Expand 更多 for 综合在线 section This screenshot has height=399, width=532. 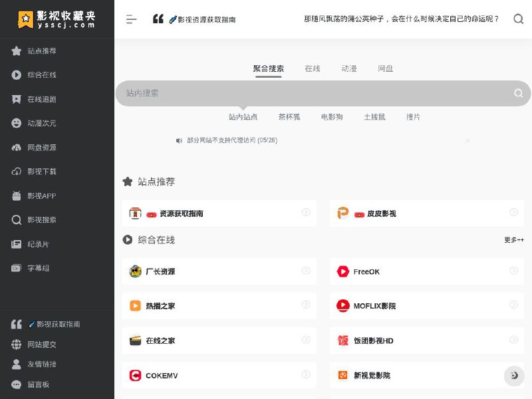point(513,240)
